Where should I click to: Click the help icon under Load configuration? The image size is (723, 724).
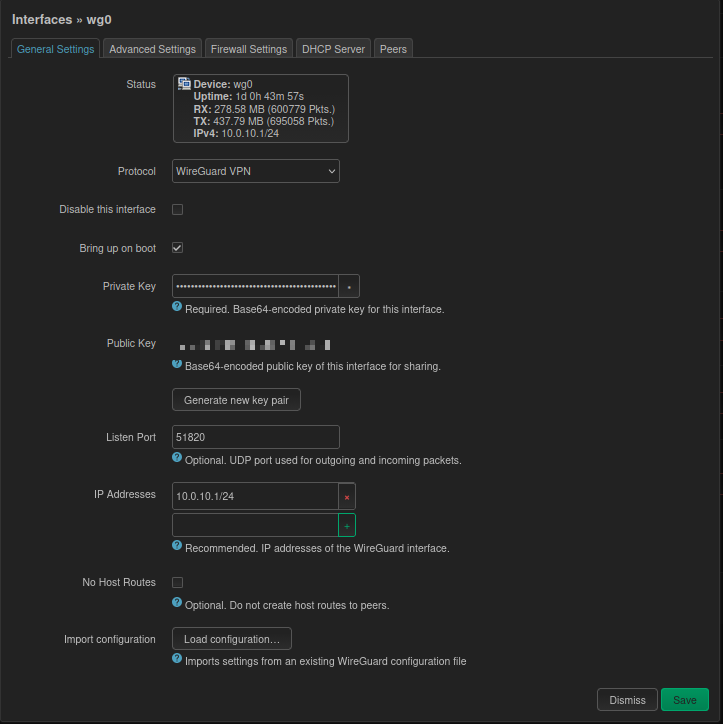pyautogui.click(x=177, y=660)
